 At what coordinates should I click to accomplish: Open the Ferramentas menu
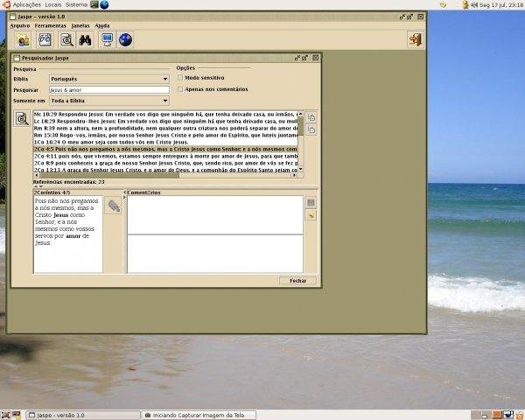tap(50, 25)
